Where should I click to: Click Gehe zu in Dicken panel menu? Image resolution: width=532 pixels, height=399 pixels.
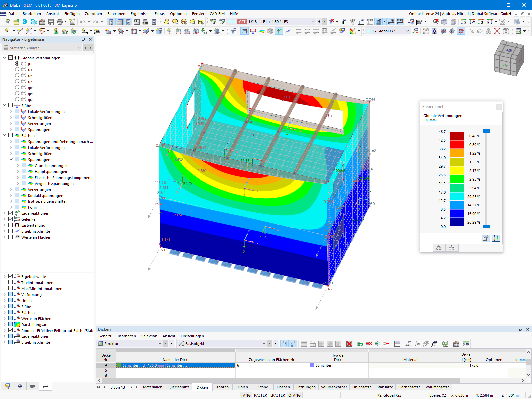click(105, 336)
